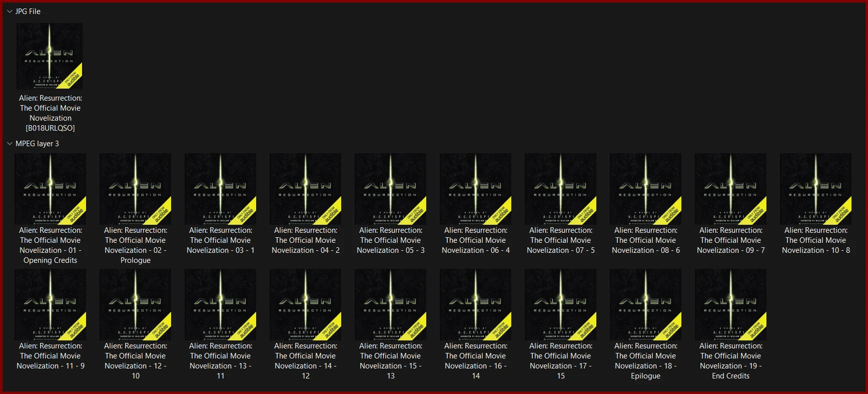Select thumbnail of track 06 - 4

click(476, 189)
